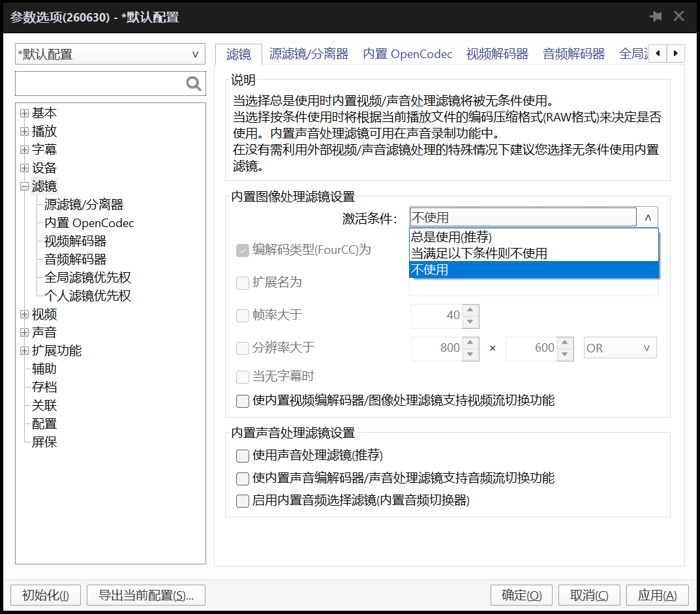Enable 图像处理滤镜支持视频流切换功能 checkbox
This screenshot has height=614, width=700.
(243, 401)
